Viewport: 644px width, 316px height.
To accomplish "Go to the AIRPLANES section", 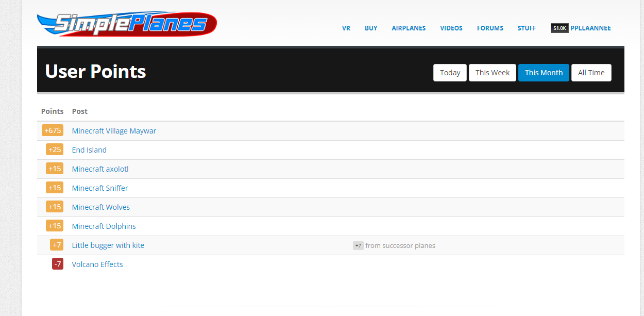I will tap(409, 28).
